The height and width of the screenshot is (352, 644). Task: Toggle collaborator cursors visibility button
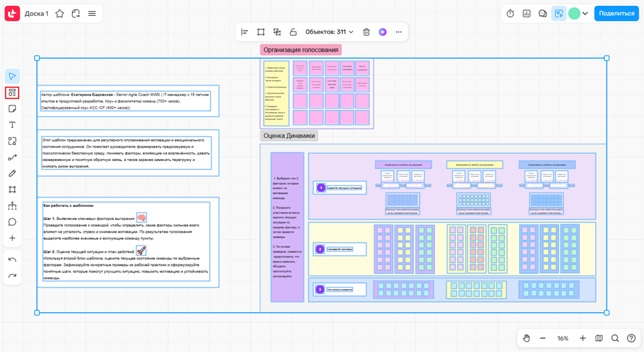[x=559, y=13]
